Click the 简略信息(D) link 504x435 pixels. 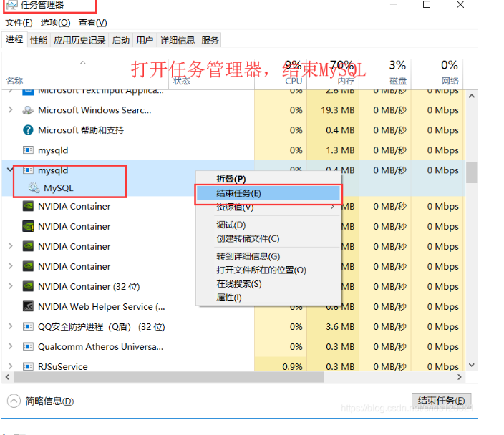point(49,401)
